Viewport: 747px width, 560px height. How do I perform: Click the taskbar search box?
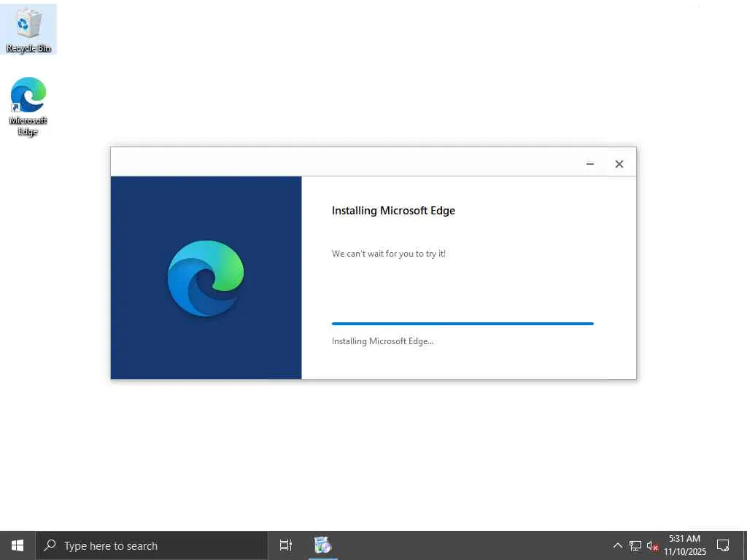[x=152, y=545]
